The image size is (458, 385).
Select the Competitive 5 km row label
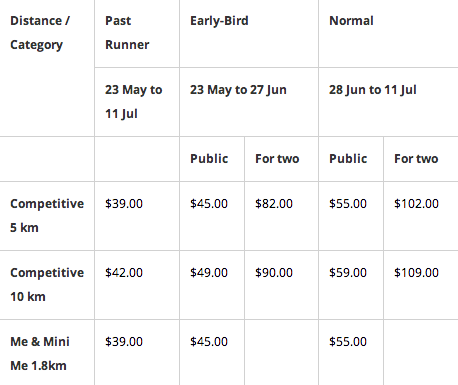[47, 216]
